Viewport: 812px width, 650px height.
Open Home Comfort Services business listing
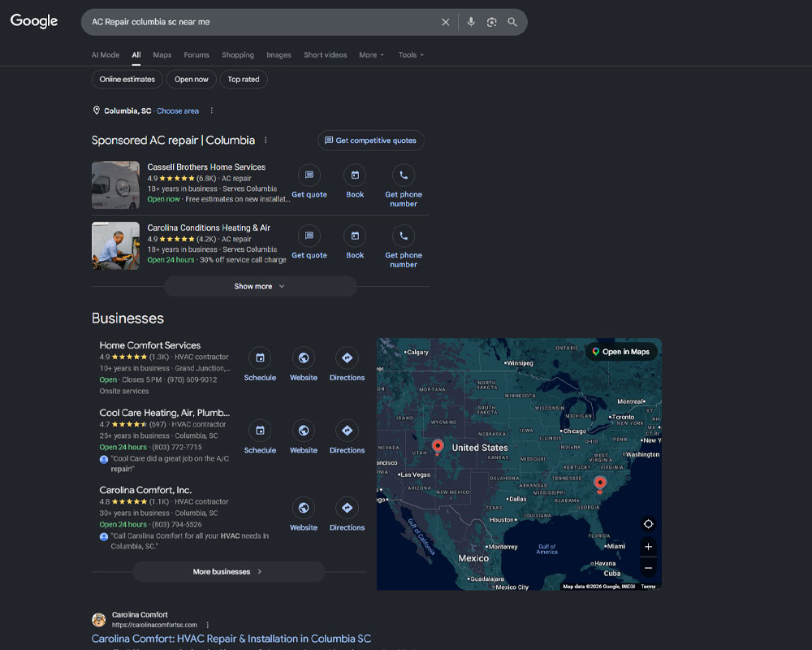[150, 345]
